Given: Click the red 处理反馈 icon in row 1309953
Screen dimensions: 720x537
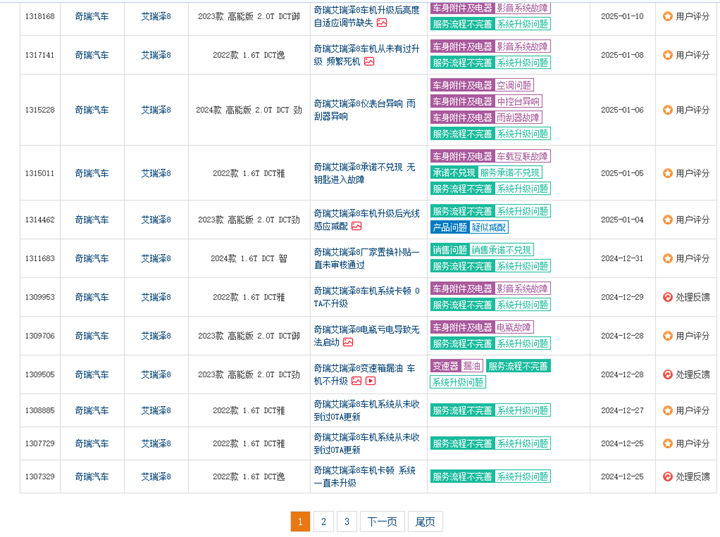Looking at the screenshot, I should pos(668,297).
